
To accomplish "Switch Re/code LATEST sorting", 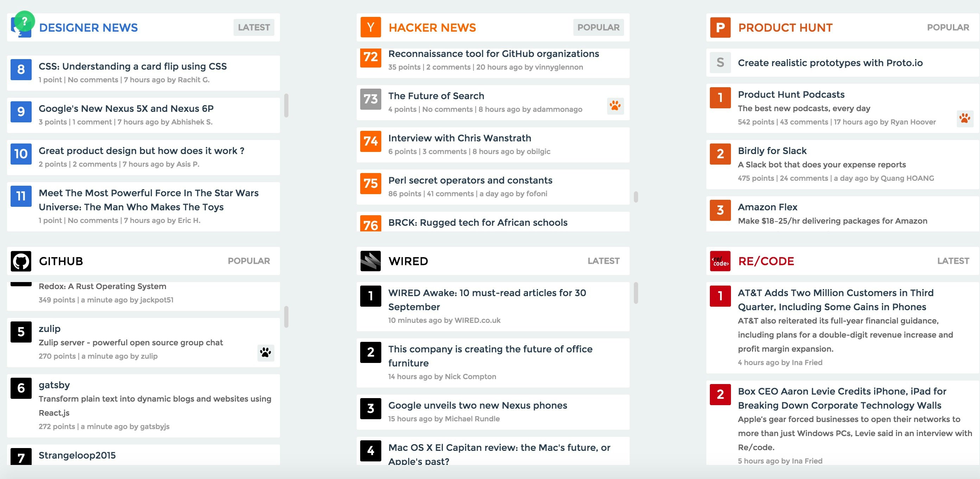I will 953,261.
